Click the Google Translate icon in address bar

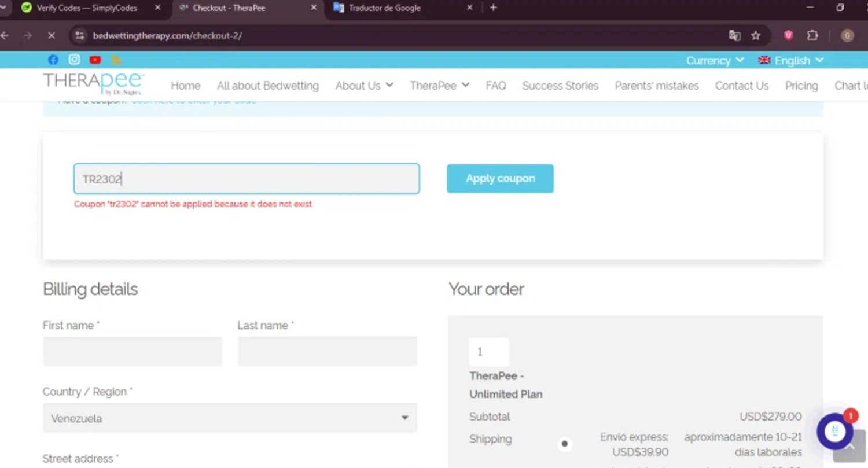coord(734,35)
